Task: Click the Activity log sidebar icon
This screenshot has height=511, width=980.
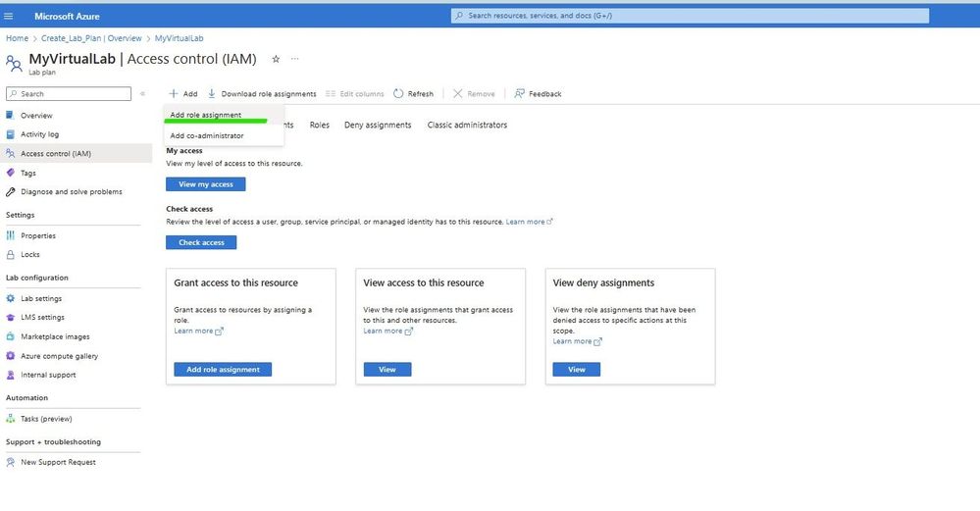Action: point(10,134)
